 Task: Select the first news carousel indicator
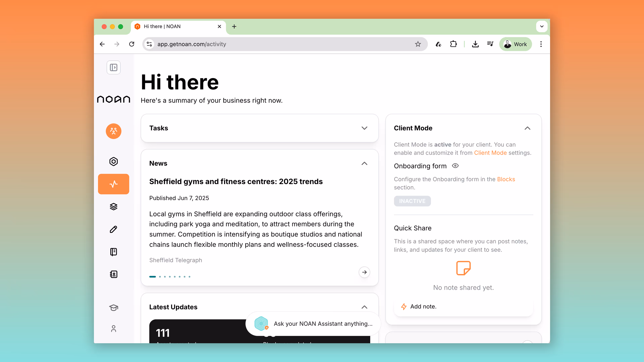pos(152,277)
